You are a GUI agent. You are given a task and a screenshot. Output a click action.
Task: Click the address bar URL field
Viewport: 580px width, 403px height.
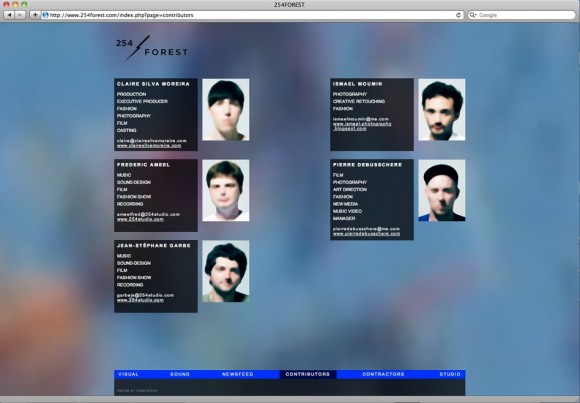pyautogui.click(x=253, y=15)
